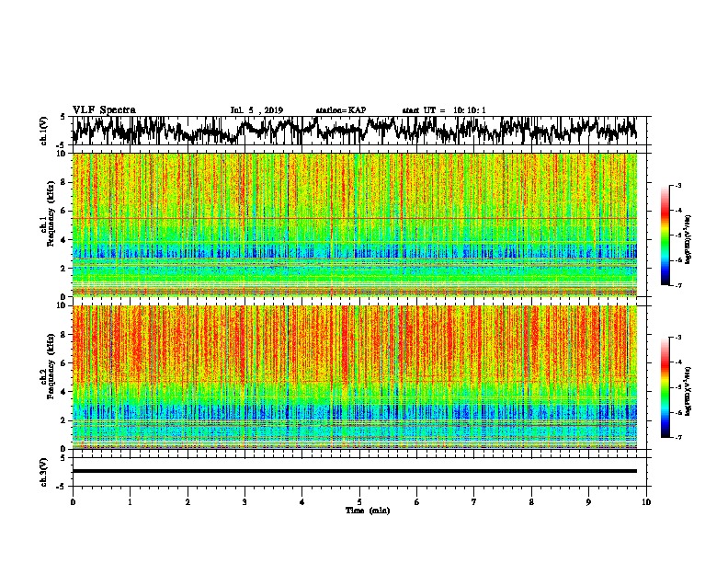Click inside the ch.1 spectrogram panel
The height and width of the screenshot is (563, 728).
pyautogui.click(x=355, y=224)
